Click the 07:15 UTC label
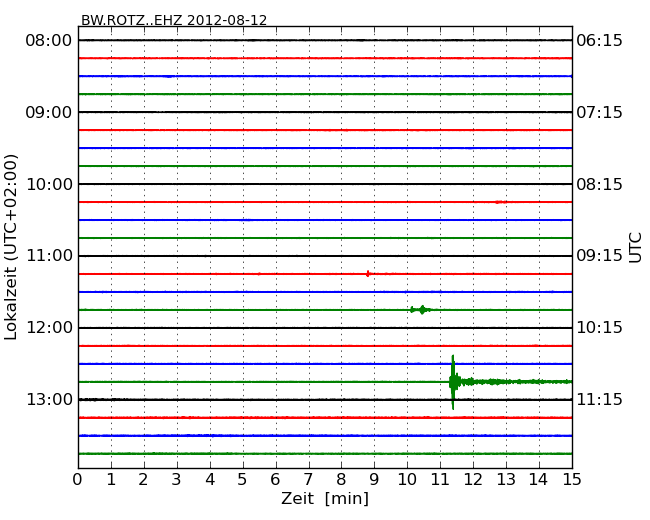 [x=599, y=112]
